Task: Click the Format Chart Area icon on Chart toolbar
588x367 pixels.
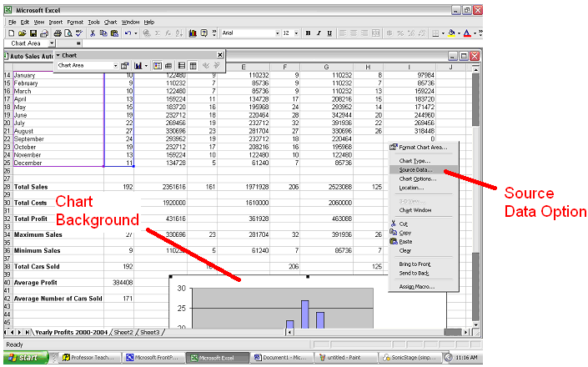Action: coord(125,65)
